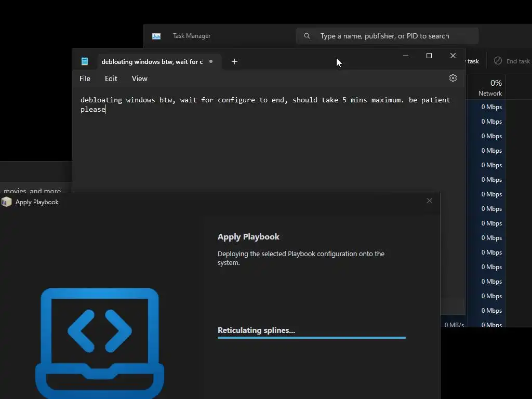Close the Notepad window
Image resolution: width=532 pixels, height=399 pixels.
453,56
